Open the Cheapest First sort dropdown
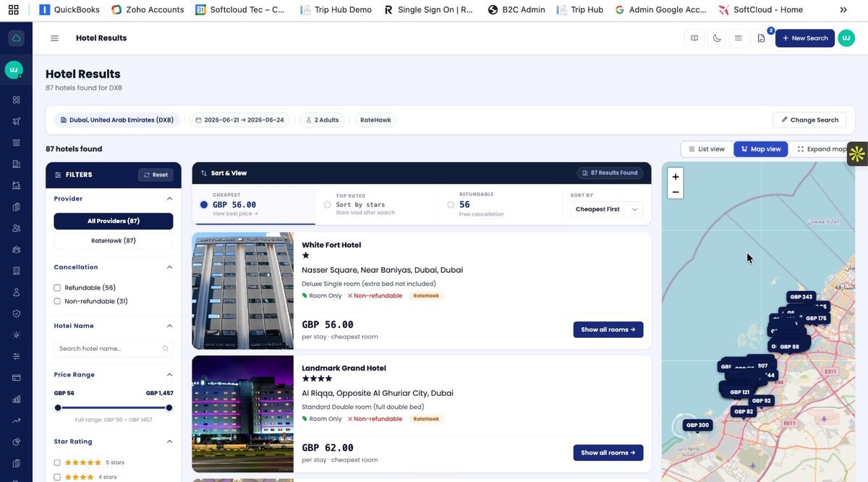Screen dimensions: 868x482 click(x=606, y=209)
